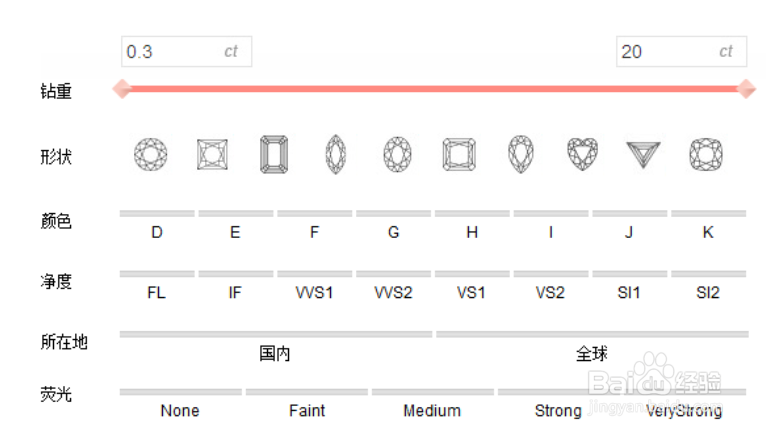Screen dimensions: 767x434
Task: Select the round brilliant diamond shape
Action: [x=151, y=155]
